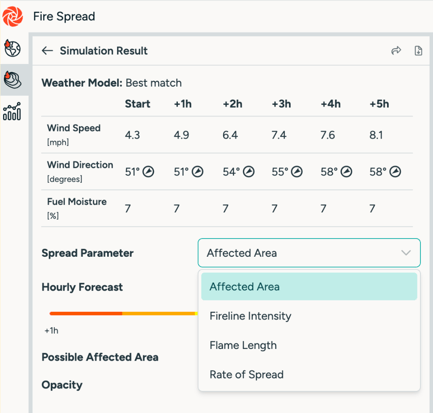Go back using the arrow beside Simulation Result
This screenshot has width=433, height=413.
point(47,51)
